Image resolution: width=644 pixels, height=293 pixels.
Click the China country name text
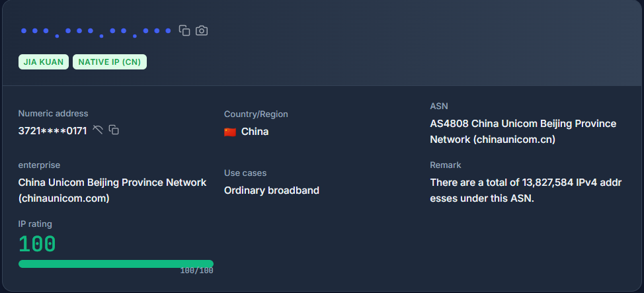point(255,132)
